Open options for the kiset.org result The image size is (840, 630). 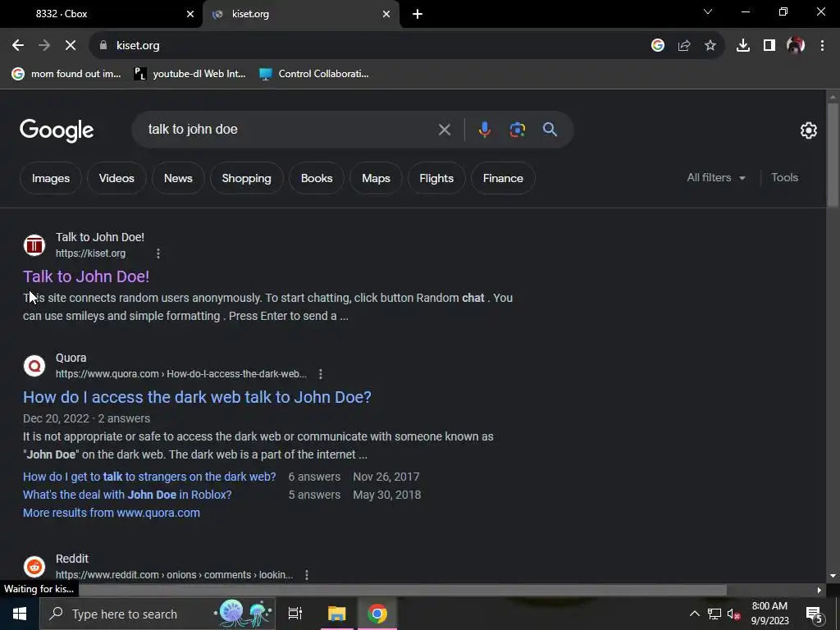158,253
